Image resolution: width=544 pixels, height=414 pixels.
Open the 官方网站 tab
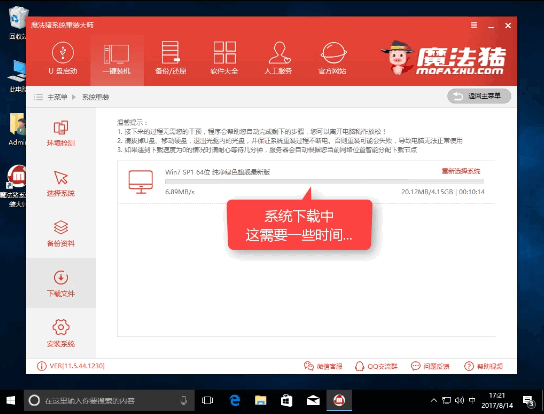(x=332, y=58)
